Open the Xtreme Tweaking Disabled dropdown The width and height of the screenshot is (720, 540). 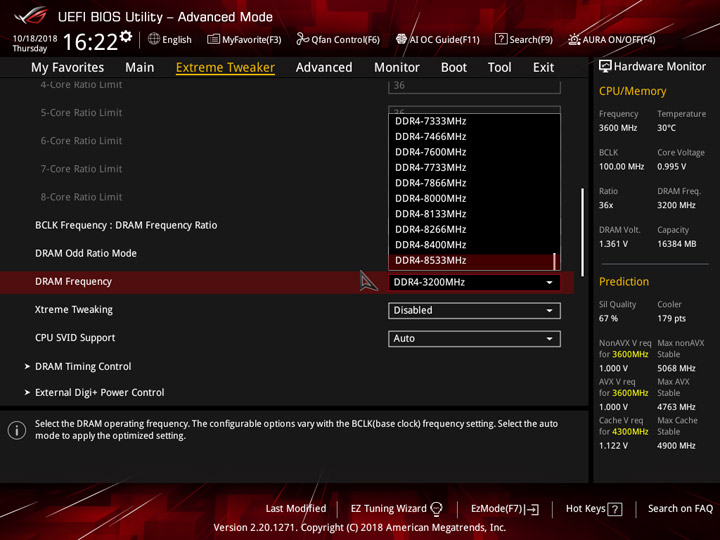point(474,310)
